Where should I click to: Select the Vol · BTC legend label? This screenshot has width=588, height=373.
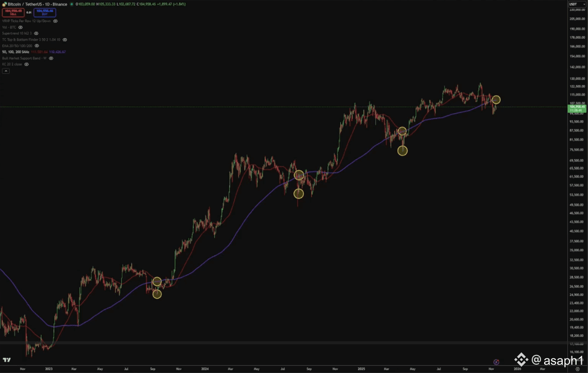pos(9,27)
